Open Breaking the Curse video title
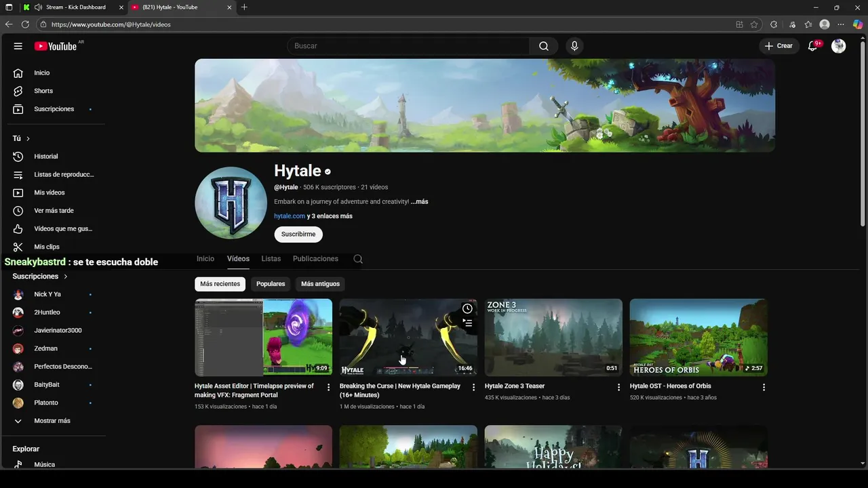Image resolution: width=868 pixels, height=488 pixels. 400,390
